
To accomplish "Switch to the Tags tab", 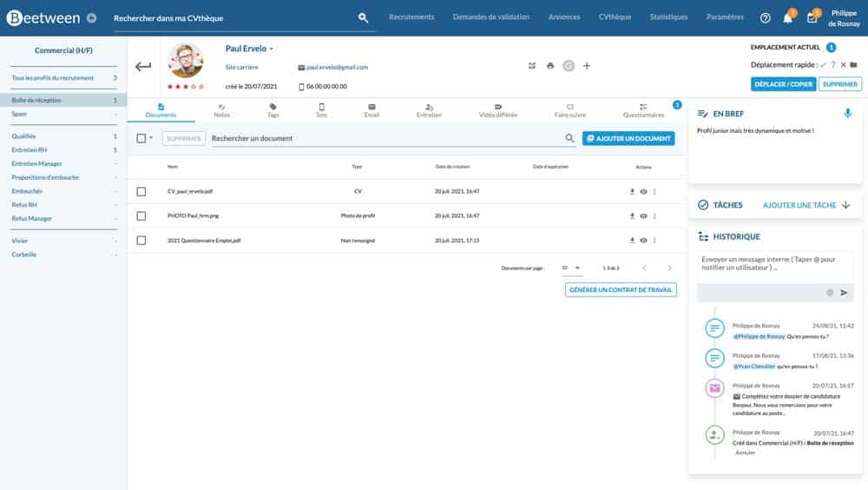I will 273,110.
